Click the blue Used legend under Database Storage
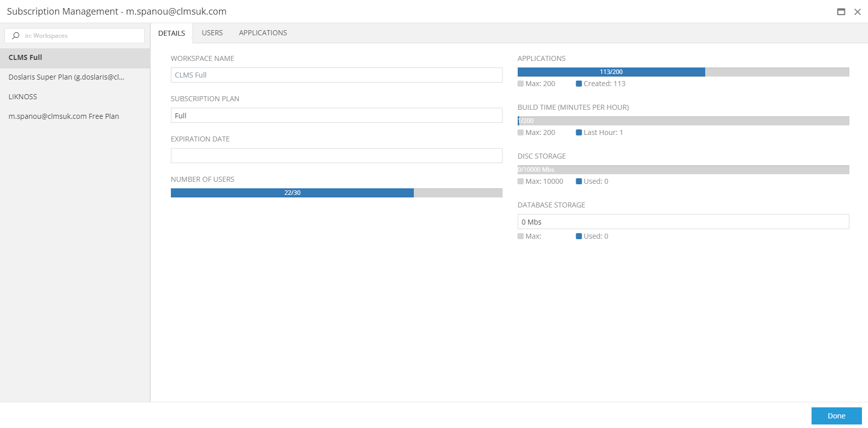This screenshot has height=428, width=868. (579, 237)
